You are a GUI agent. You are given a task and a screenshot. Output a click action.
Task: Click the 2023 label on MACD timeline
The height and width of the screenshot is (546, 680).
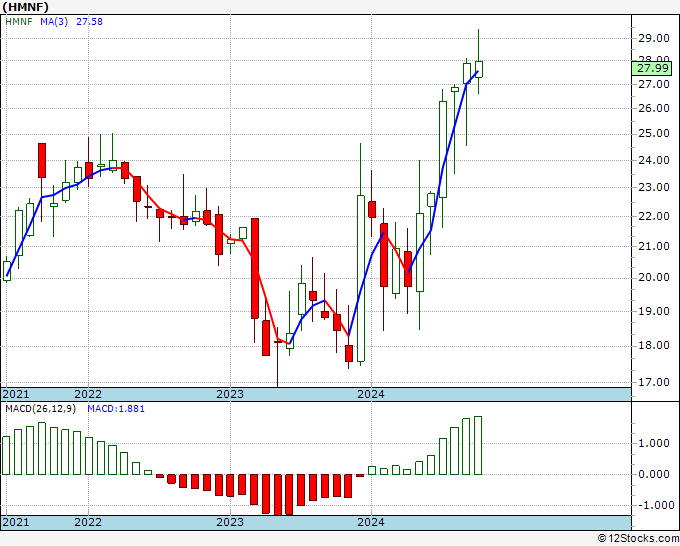point(230,522)
